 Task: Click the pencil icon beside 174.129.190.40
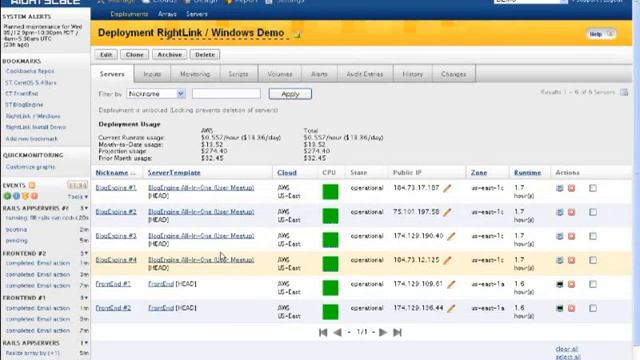[x=451, y=236]
